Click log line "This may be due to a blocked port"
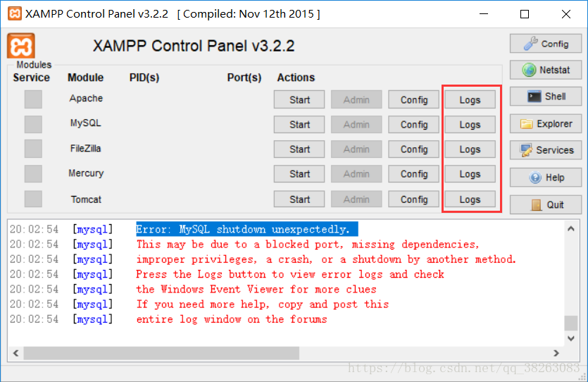 click(308, 245)
